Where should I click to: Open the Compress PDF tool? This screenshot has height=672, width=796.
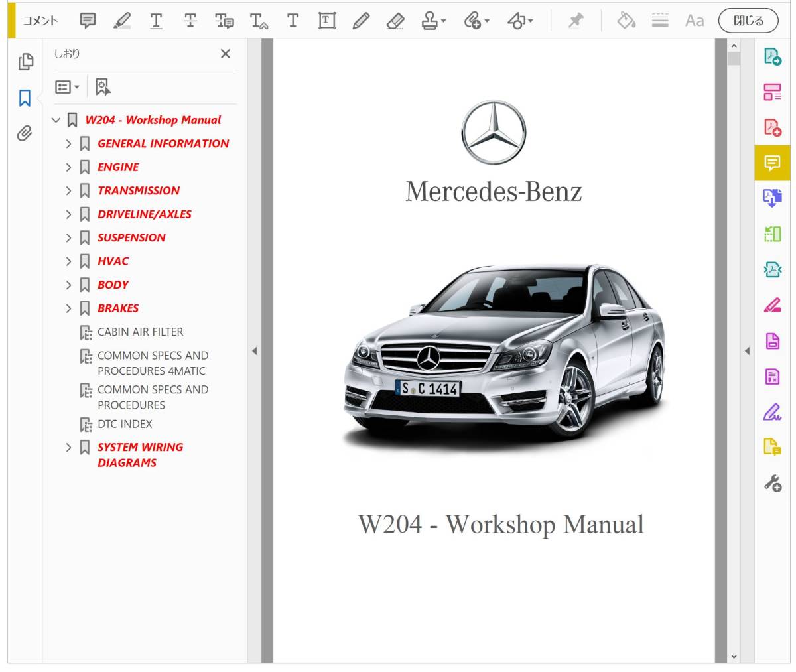tap(772, 269)
